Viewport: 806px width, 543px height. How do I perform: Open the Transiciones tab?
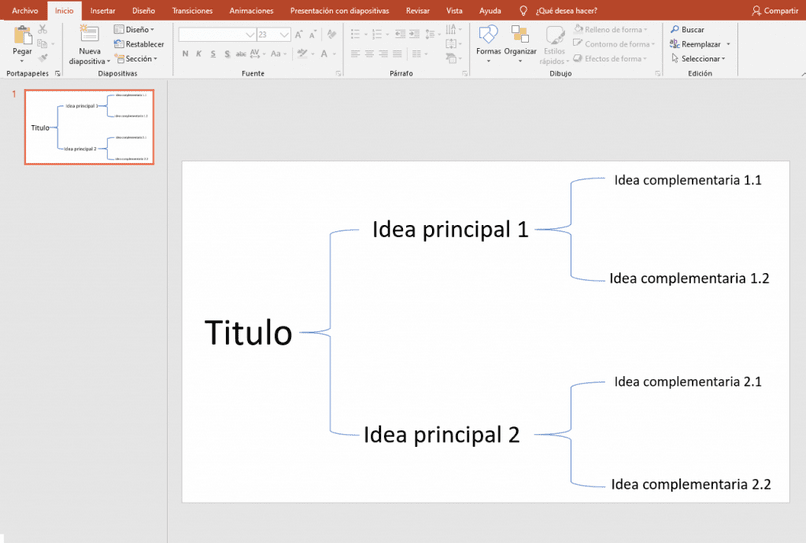point(192,11)
